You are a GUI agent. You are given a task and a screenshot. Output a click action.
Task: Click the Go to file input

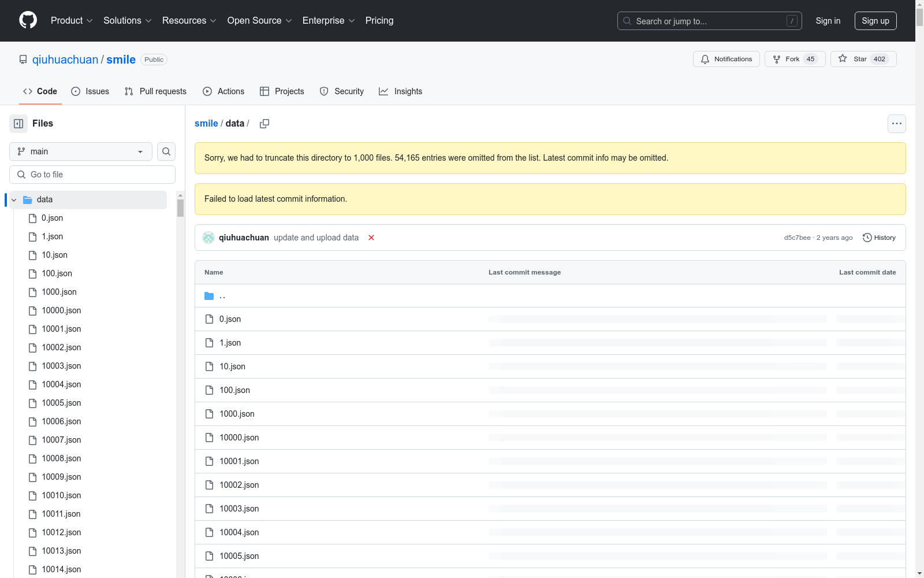pyautogui.click(x=92, y=175)
